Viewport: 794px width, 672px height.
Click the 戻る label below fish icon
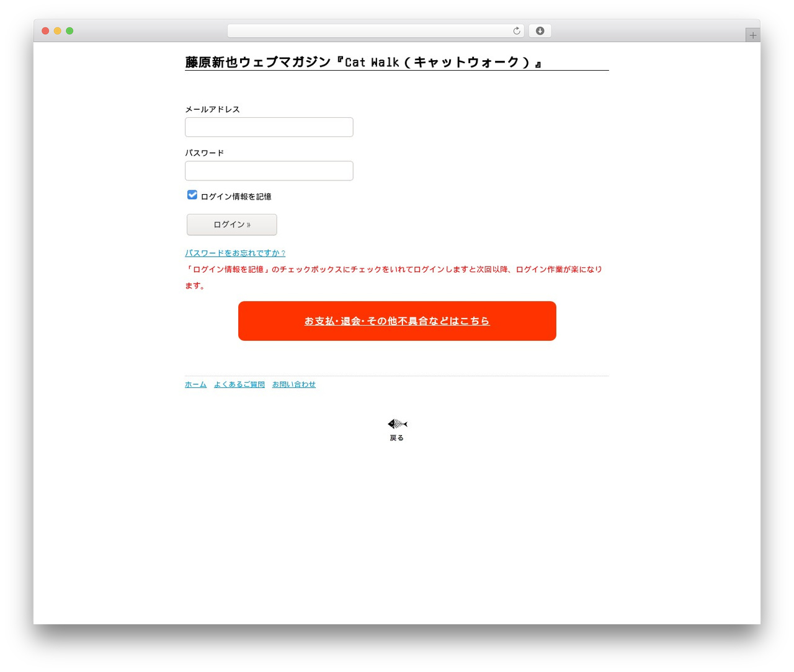[397, 438]
